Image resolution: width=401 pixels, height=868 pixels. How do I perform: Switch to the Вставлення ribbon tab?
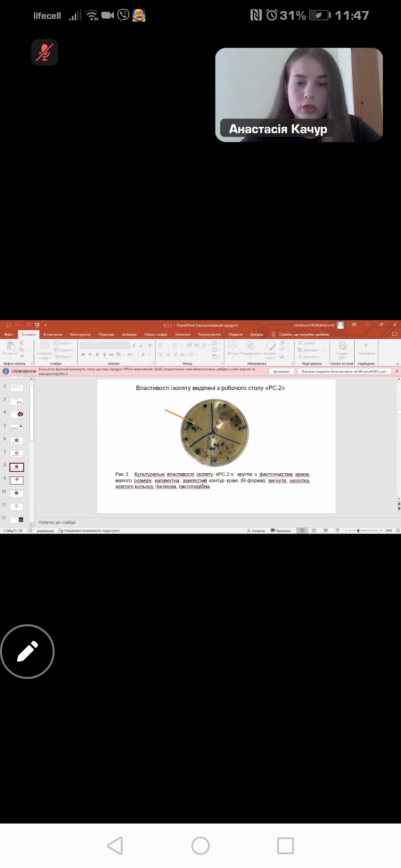pos(53,334)
